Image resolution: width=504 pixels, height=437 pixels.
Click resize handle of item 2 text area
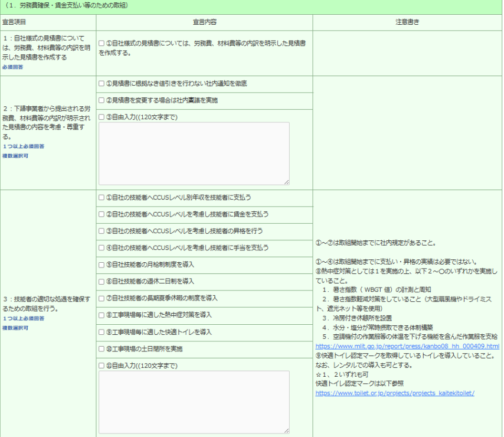[287, 182]
